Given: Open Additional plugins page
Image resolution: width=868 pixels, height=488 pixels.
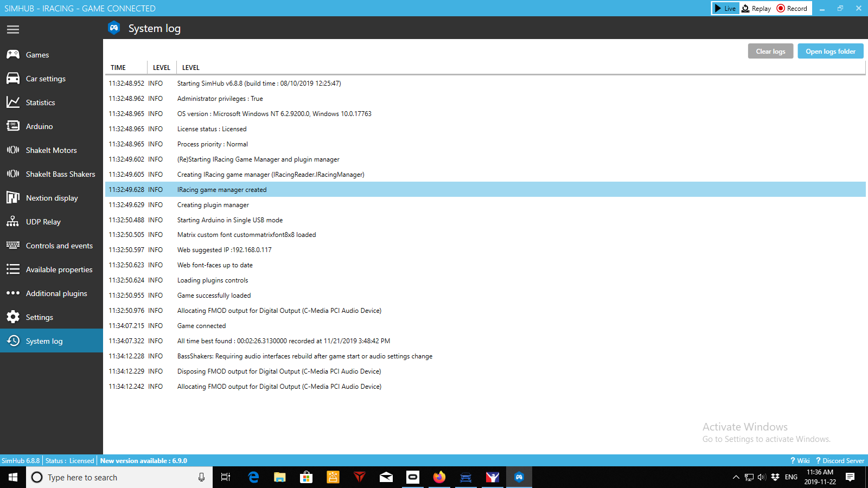Looking at the screenshot, I should click(x=56, y=293).
